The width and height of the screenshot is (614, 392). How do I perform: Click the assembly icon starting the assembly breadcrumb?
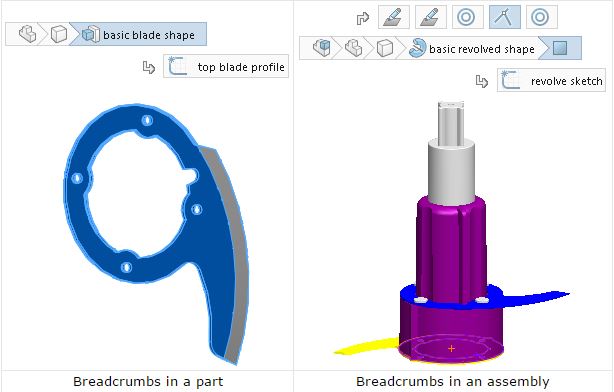321,49
